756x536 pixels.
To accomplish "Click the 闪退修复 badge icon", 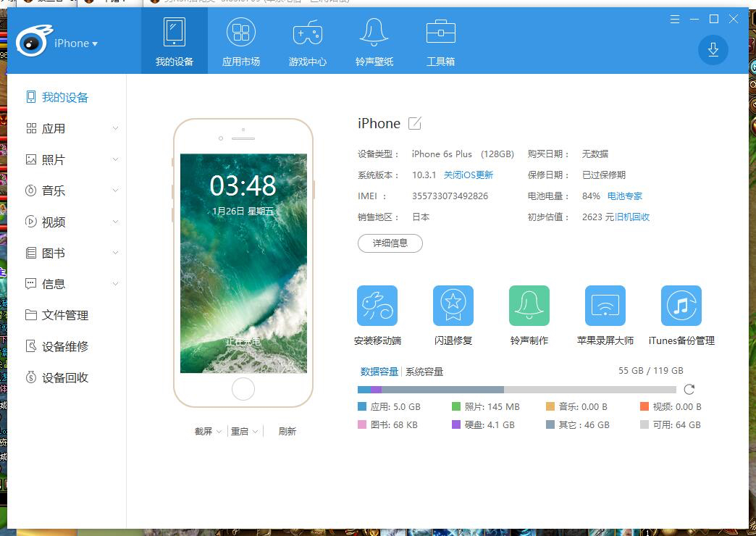I will click(x=453, y=306).
